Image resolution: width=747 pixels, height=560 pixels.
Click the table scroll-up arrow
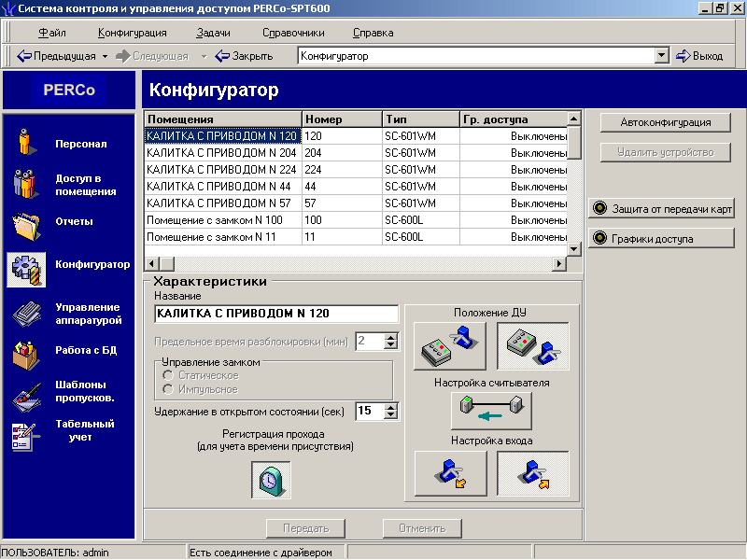pos(574,119)
